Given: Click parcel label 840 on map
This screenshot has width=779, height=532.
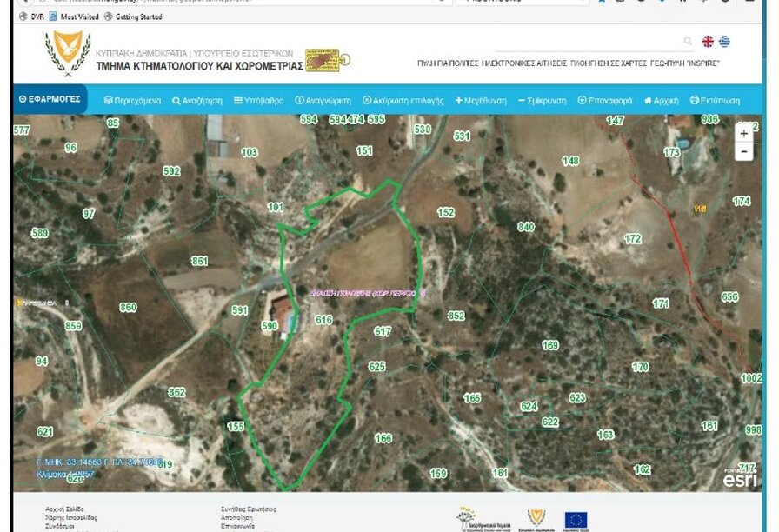Looking at the screenshot, I should click(x=526, y=227).
